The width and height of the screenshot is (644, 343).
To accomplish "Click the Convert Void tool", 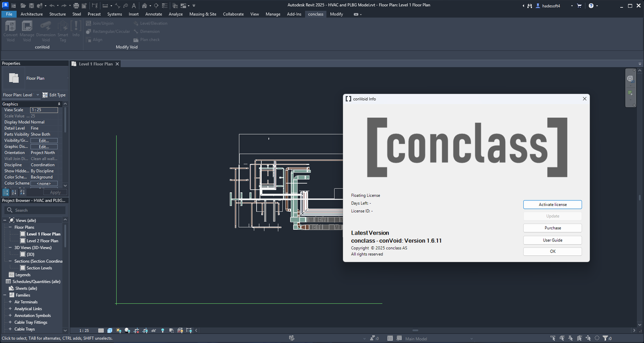I will 10,31.
